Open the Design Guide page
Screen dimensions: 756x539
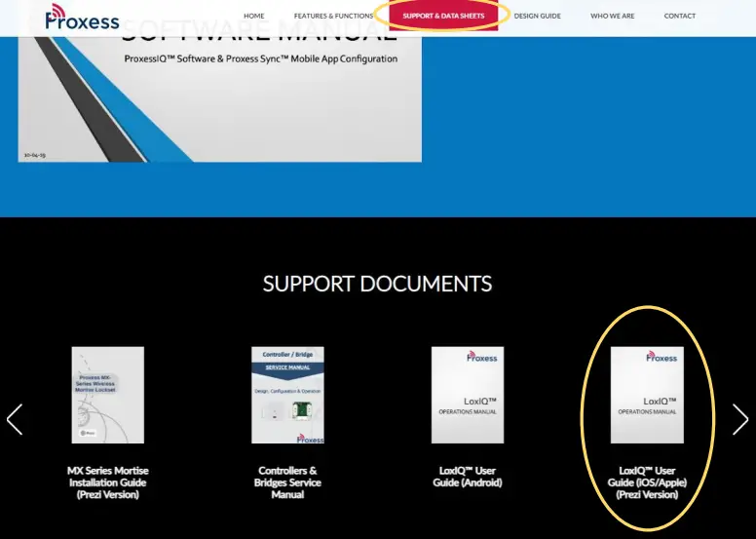(x=537, y=16)
